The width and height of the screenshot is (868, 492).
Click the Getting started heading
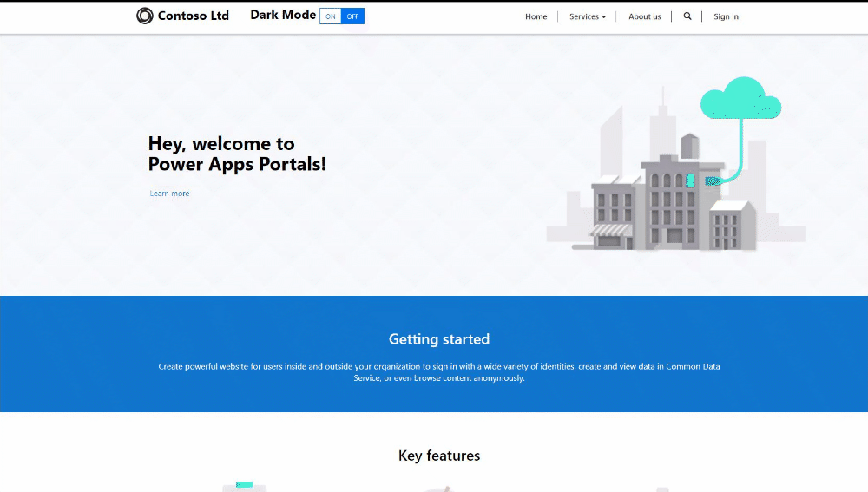click(x=439, y=338)
